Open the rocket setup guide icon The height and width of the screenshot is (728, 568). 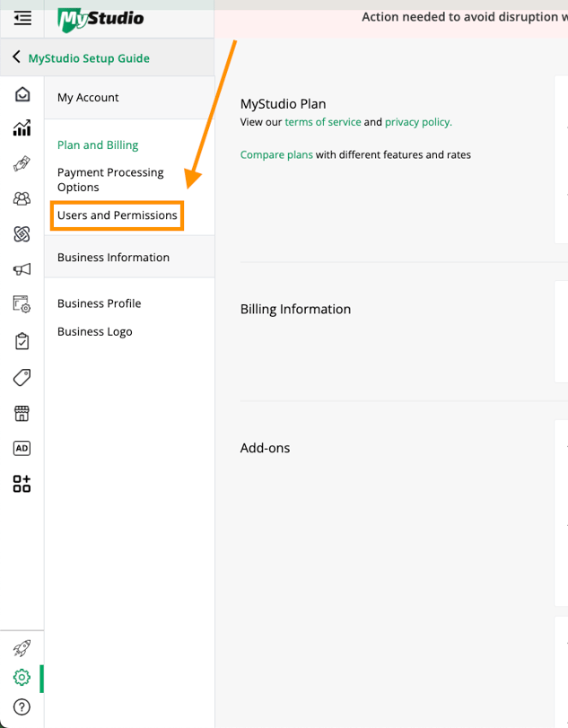coord(22,648)
